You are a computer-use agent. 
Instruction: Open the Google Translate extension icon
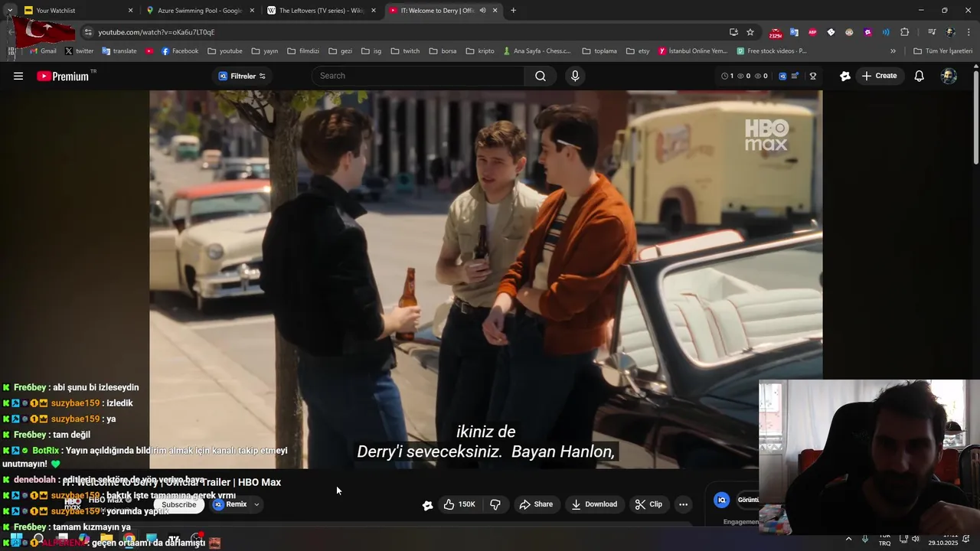(x=794, y=32)
